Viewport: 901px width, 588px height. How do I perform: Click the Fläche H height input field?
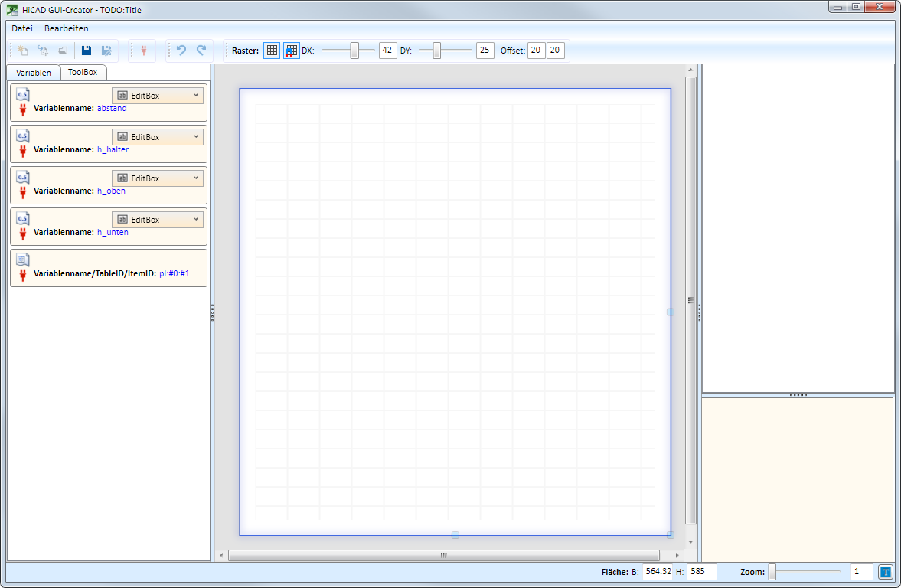coord(701,572)
